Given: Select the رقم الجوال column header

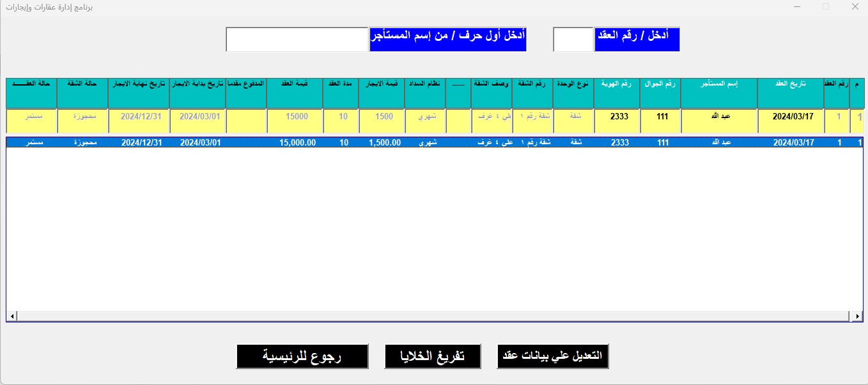Looking at the screenshot, I should 660,93.
